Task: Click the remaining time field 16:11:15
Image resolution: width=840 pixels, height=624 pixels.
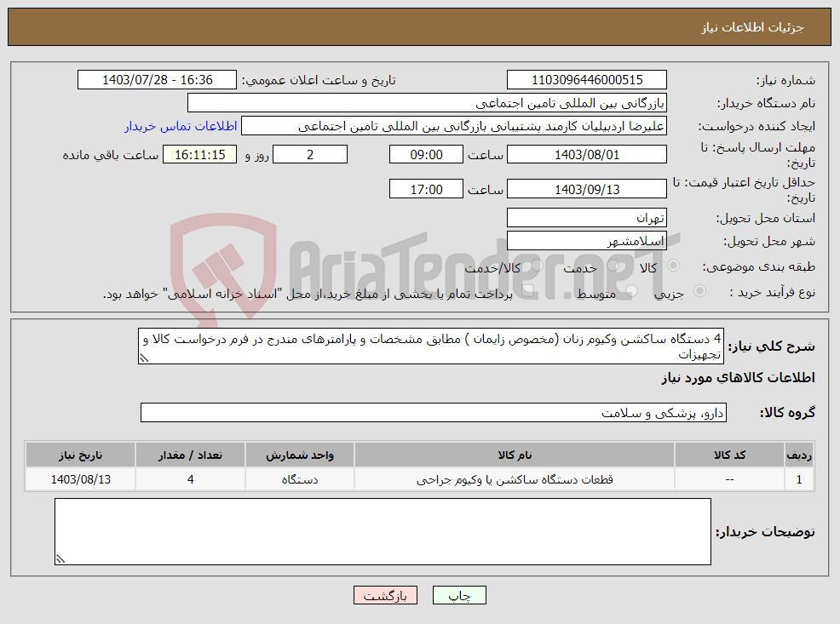Action: (200, 155)
